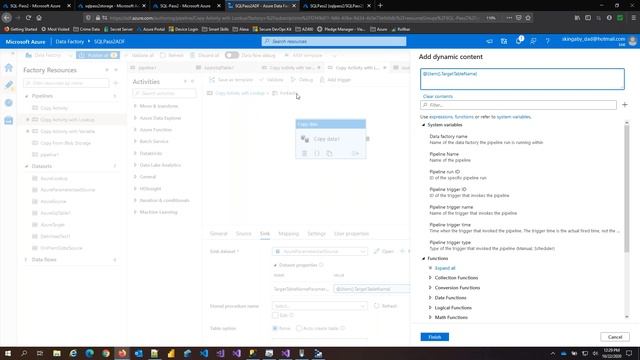The image size is (640, 360).
Task: Reload the page with browser refresh icon
Action: pyautogui.click(x=28, y=18)
